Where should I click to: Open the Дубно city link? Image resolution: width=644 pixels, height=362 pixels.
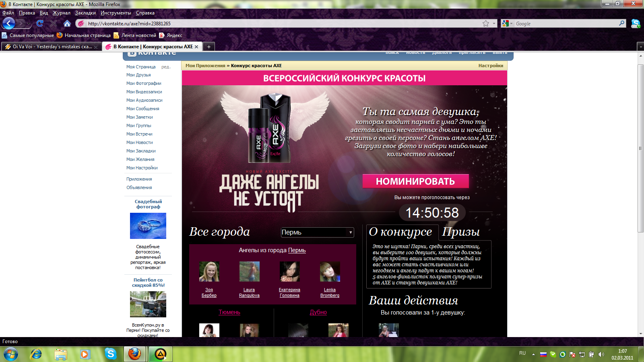tap(318, 312)
